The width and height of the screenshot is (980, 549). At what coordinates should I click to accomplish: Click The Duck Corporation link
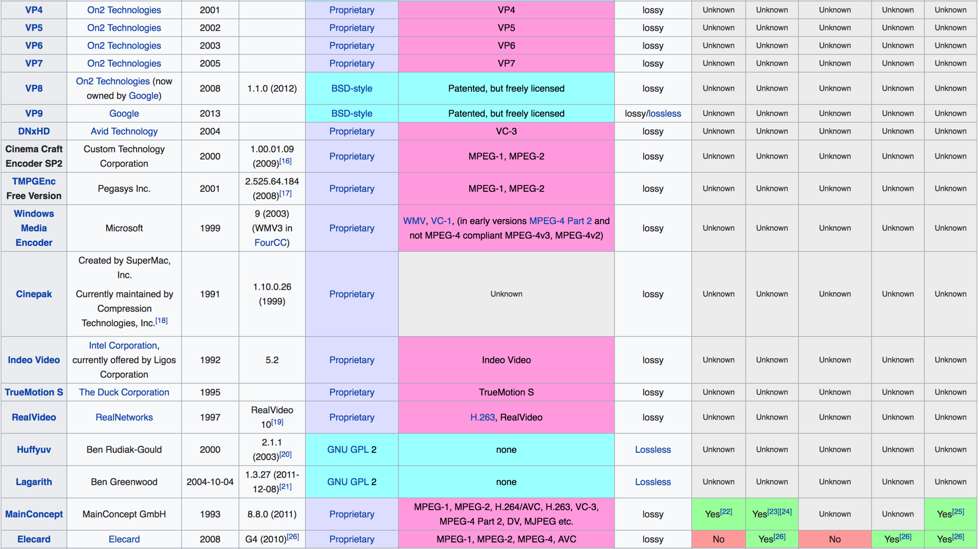pos(124,392)
